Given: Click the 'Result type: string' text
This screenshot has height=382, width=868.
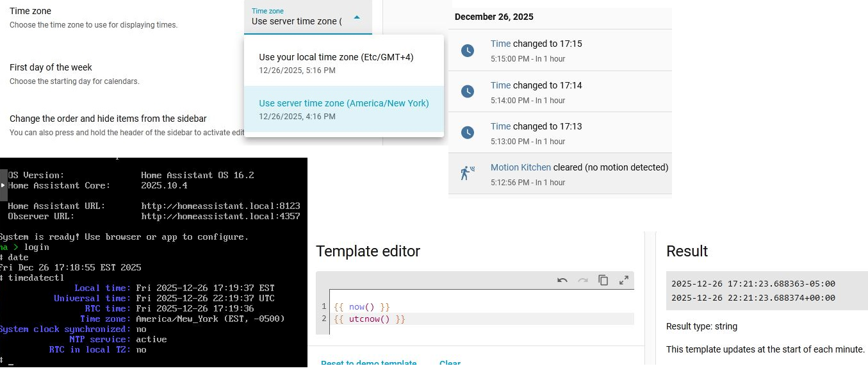Looking at the screenshot, I should 701,326.
